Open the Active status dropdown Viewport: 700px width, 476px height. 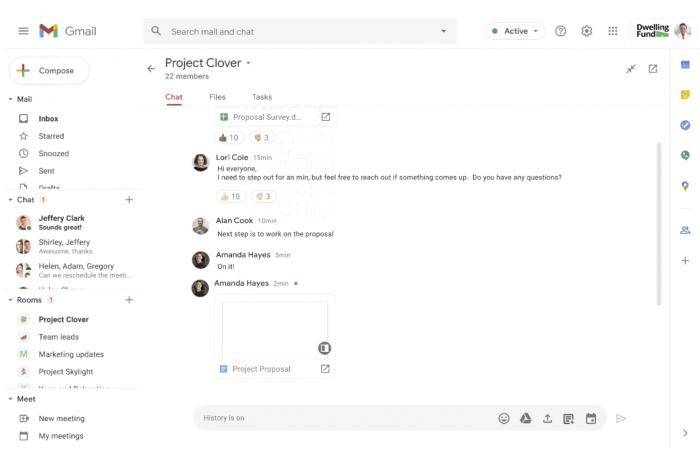[x=515, y=31]
